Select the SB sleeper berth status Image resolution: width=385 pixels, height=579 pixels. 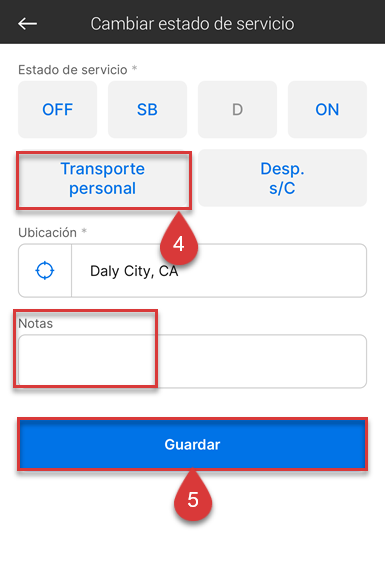[147, 110]
